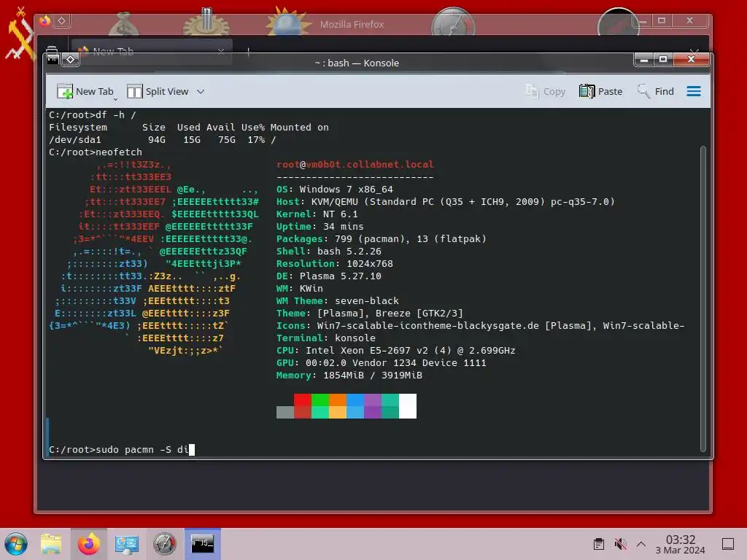Switch to Firefox from the taskbar
This screenshot has height=560, width=747.
coord(88,544)
